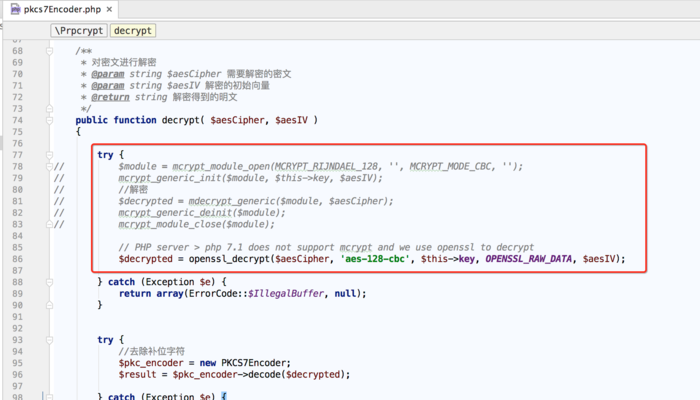
Task: Click MCRYPT_RIJNDAEL_128 in line 78
Action: 326,167
